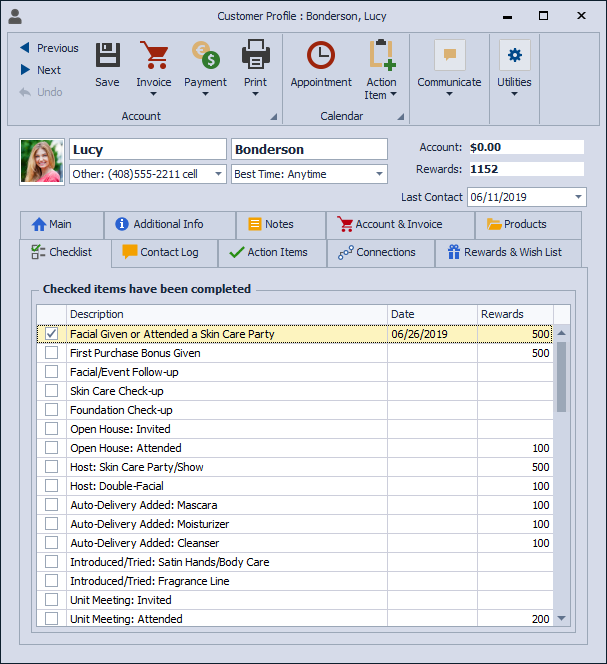Open the Products tab

tap(528, 224)
